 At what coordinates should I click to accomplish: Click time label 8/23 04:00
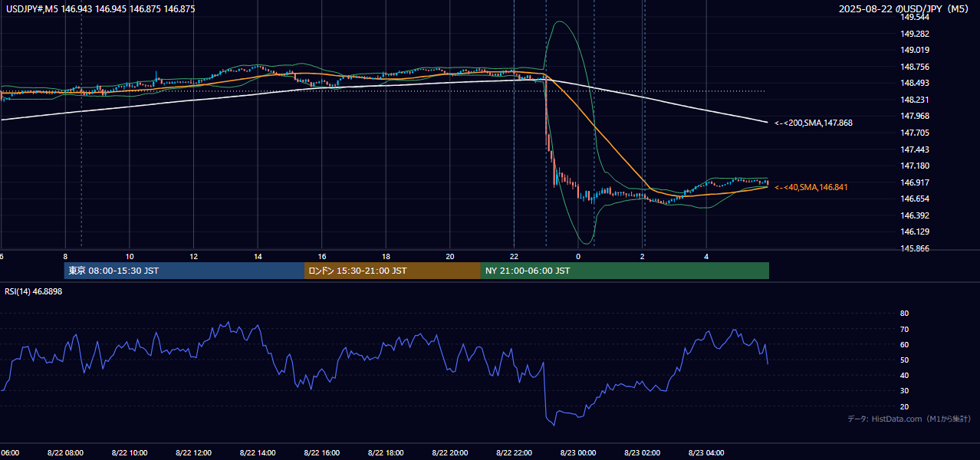[705, 453]
